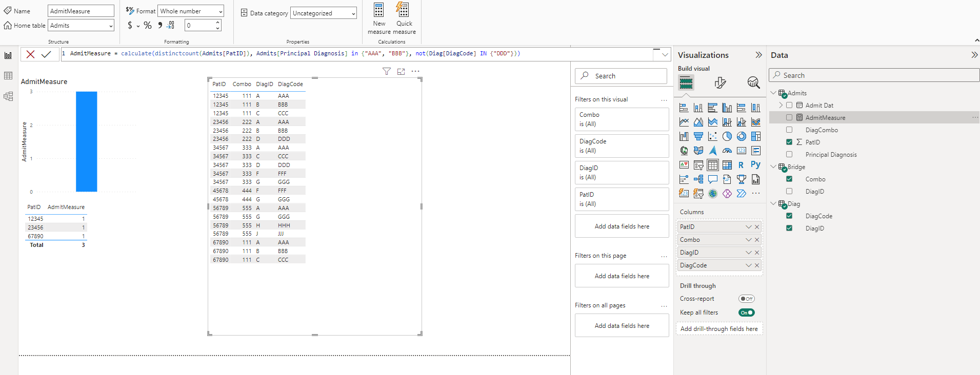Open the PatID column well dropdown
This screenshot has height=375, width=980.
coord(749,227)
